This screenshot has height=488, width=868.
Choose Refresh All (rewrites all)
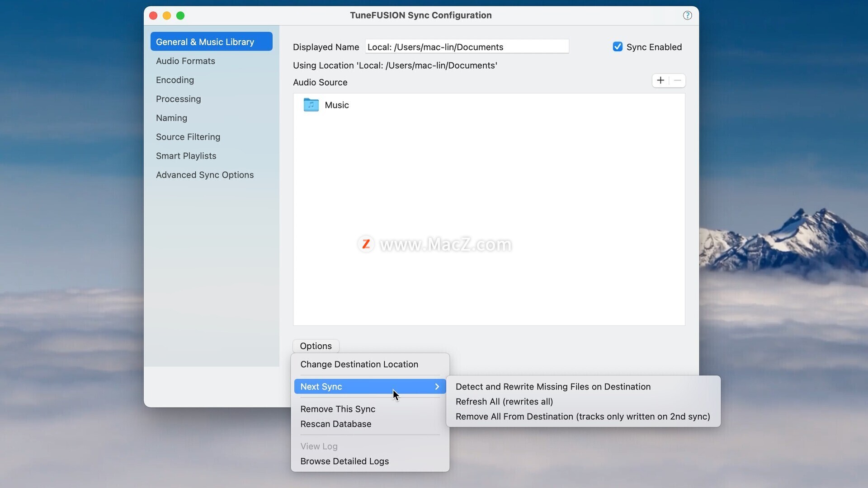[x=583, y=402]
